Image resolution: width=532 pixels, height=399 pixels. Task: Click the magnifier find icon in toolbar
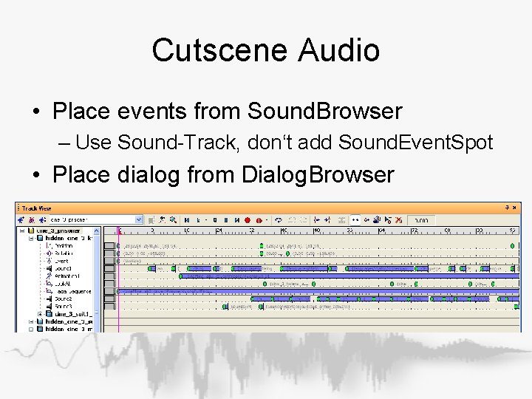[x=173, y=220]
